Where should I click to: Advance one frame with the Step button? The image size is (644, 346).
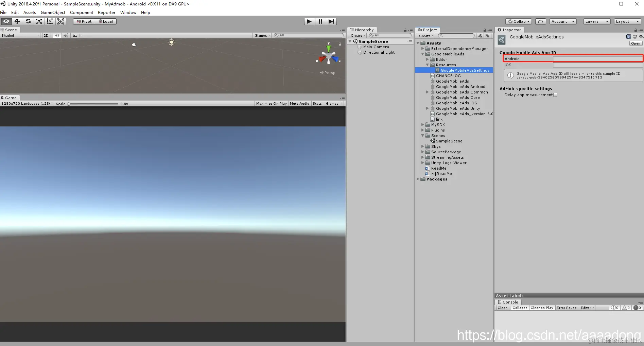point(331,21)
